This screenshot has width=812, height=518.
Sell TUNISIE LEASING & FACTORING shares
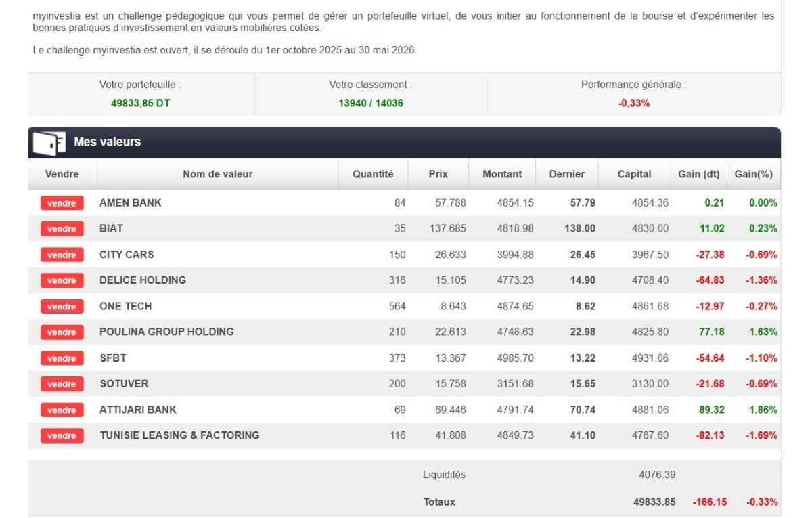tap(62, 435)
